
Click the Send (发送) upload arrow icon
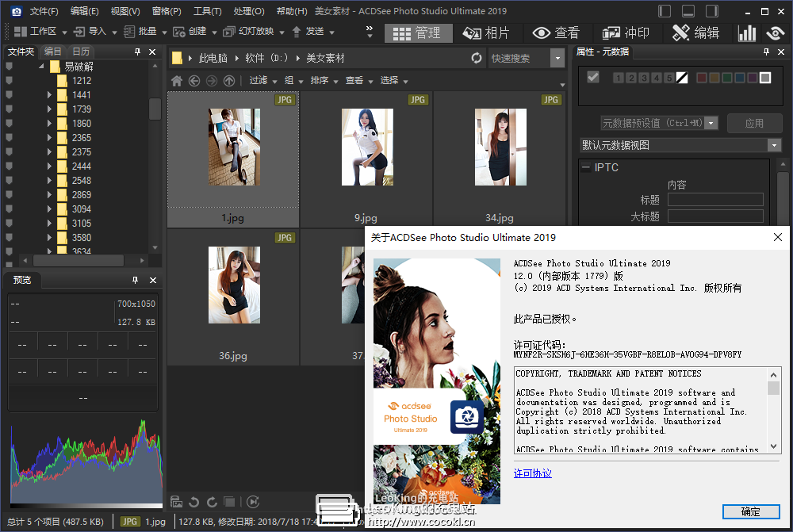click(297, 32)
